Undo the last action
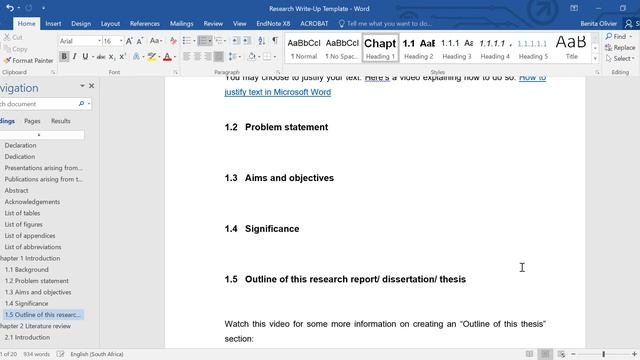The width and height of the screenshot is (640, 360). point(10,8)
